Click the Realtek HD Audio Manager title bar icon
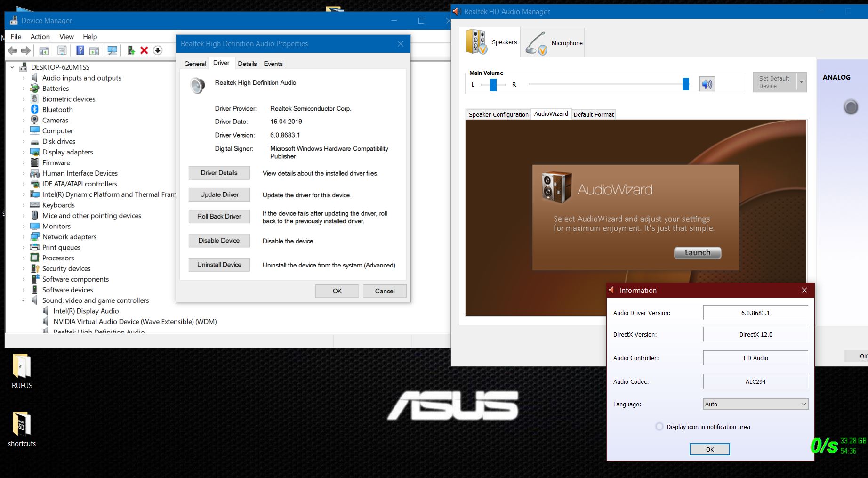 click(456, 11)
